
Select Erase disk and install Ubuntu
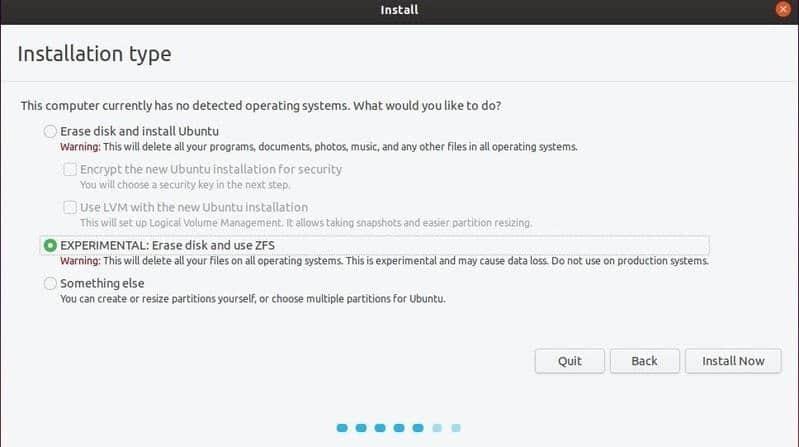click(x=51, y=131)
